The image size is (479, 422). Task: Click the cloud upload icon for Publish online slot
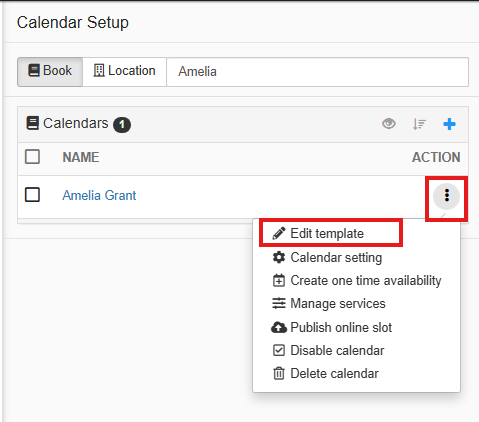click(279, 327)
